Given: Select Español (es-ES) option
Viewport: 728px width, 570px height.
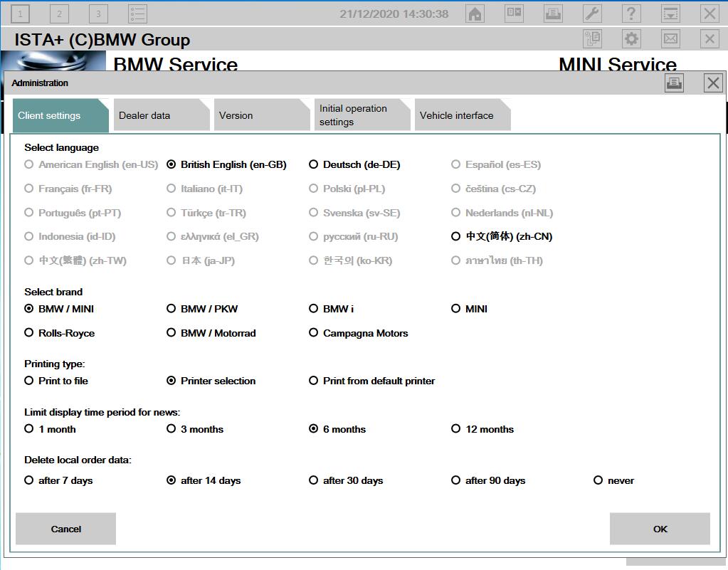Looking at the screenshot, I should click(496, 164).
